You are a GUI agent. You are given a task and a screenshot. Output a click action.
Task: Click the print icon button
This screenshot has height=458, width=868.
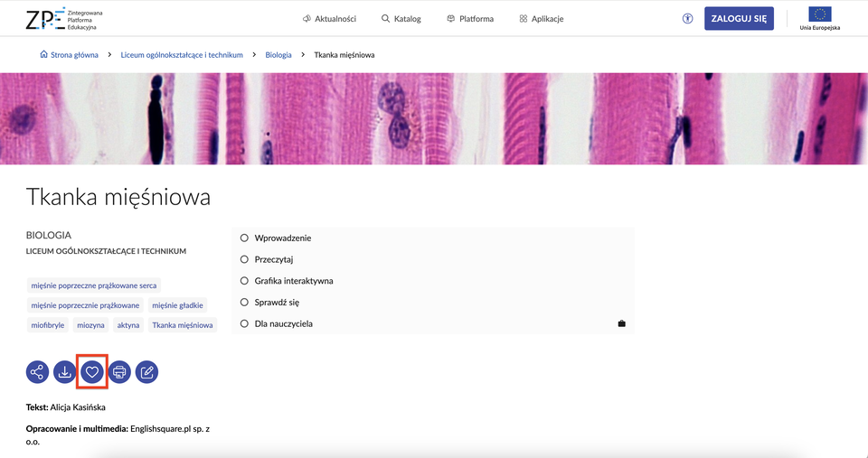point(119,371)
